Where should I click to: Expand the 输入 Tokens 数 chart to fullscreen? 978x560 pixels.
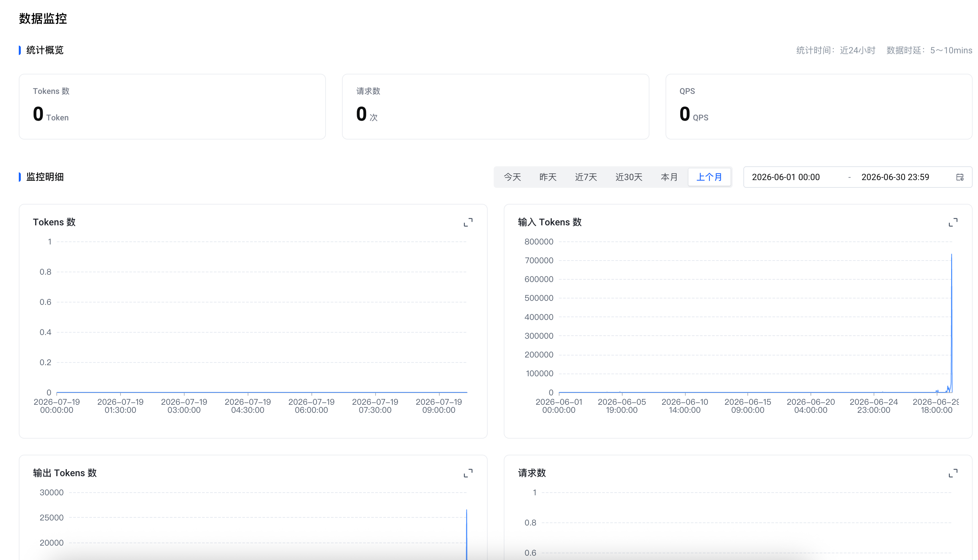(952, 222)
